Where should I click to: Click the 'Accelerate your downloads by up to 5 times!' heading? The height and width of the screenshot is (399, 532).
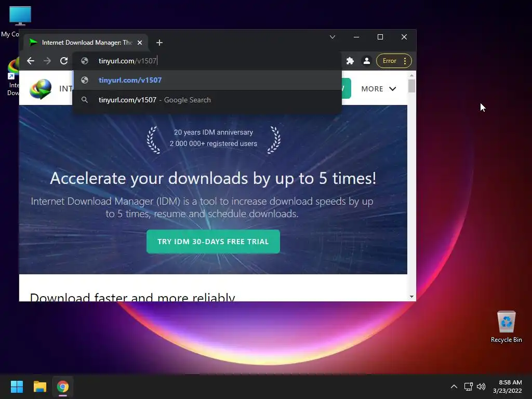(x=213, y=179)
